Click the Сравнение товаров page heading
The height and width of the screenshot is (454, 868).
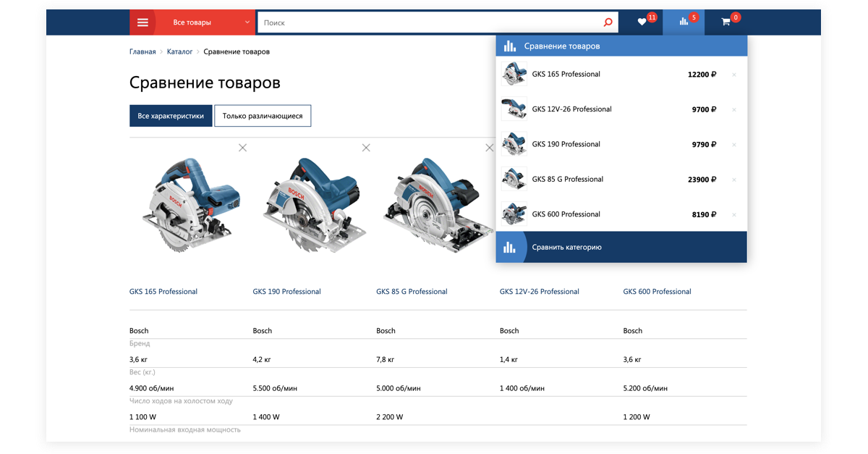205,83
